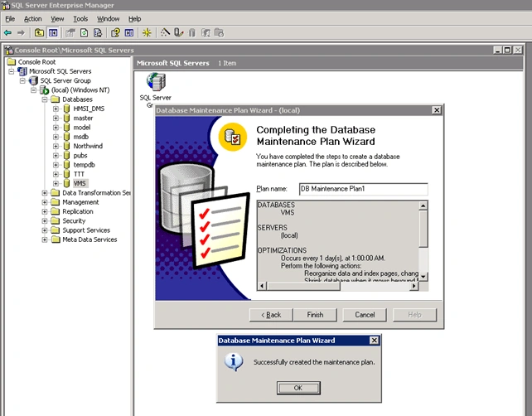Click the wizard's Help button

click(x=414, y=315)
